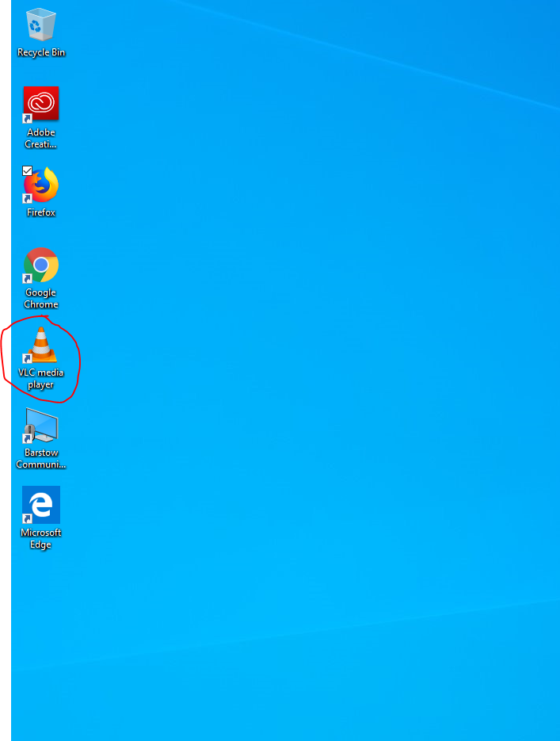Click the "Firefox" label text
The width and height of the screenshot is (560, 741).
(41, 212)
